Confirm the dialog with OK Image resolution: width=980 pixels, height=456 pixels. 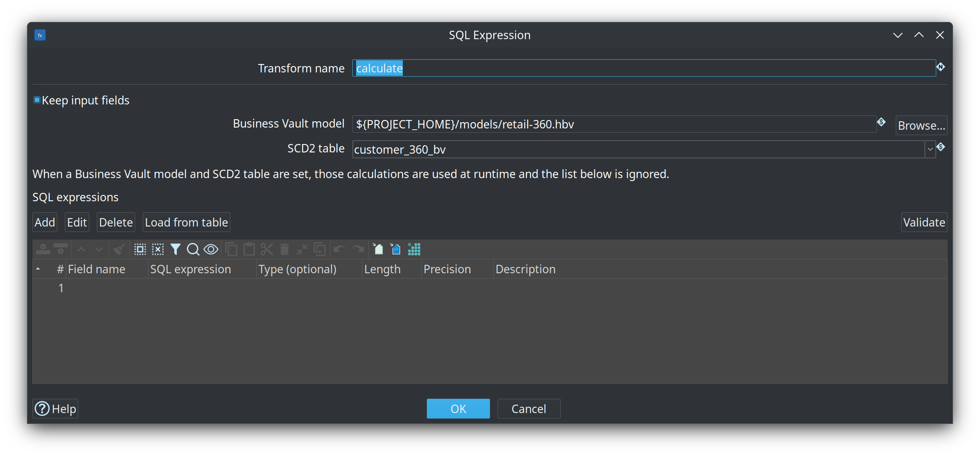coord(458,408)
